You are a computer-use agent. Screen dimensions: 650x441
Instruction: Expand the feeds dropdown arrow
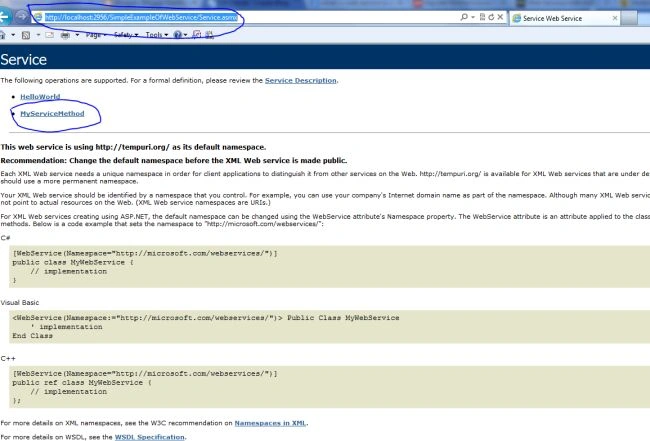point(38,35)
